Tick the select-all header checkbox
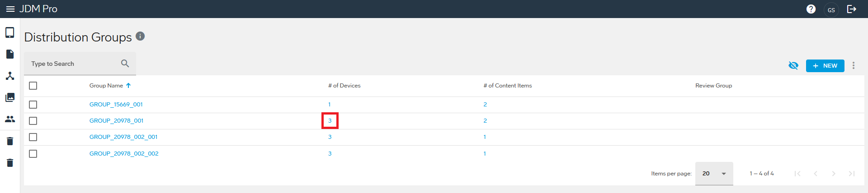The height and width of the screenshot is (193, 868). pos(33,86)
